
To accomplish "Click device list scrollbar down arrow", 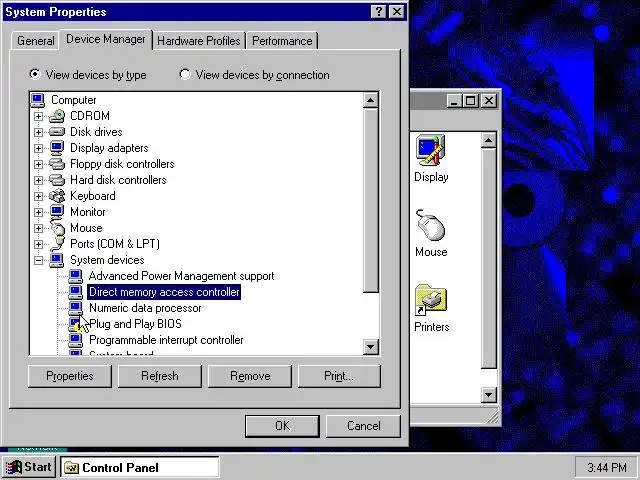I will click(371, 347).
